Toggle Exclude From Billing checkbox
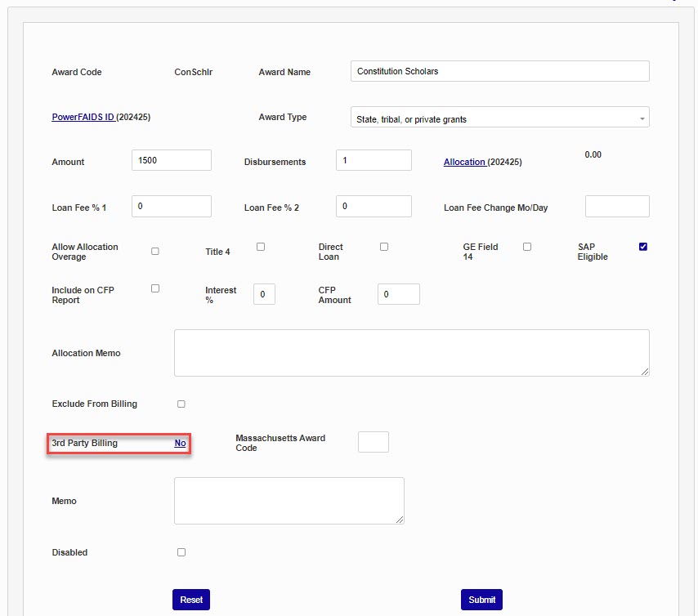Screen dimensions: 698x616 pos(181,404)
